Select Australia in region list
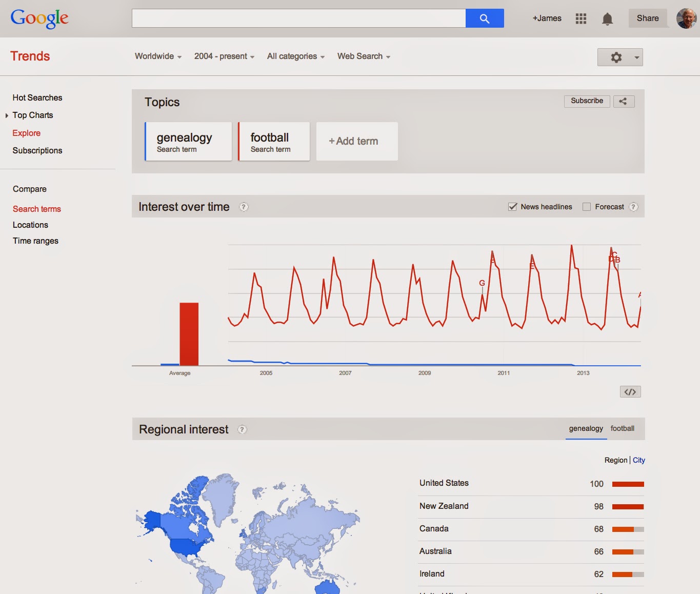The height and width of the screenshot is (594, 700). point(435,551)
